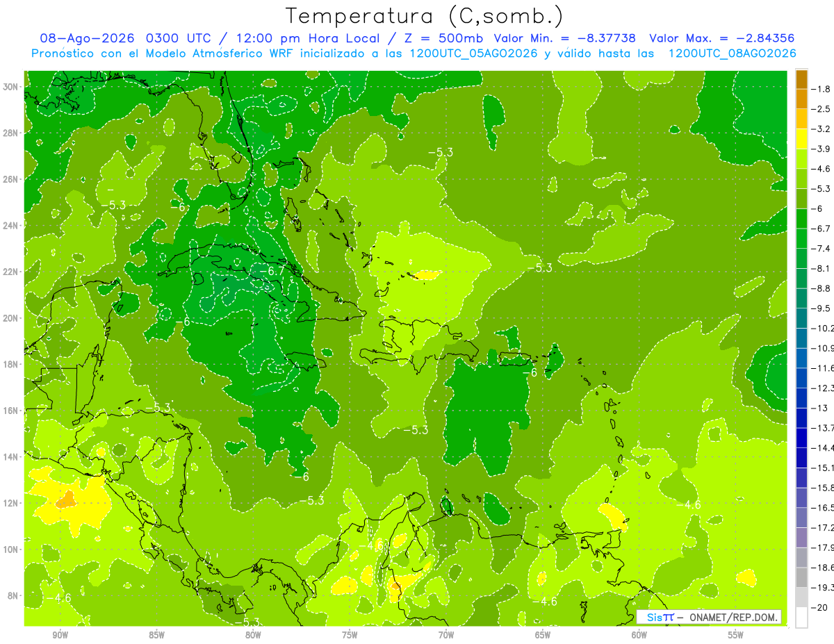Image resolution: width=834 pixels, height=644 pixels.
Task: Click the "16N" latitude axis label
Action: (12, 411)
